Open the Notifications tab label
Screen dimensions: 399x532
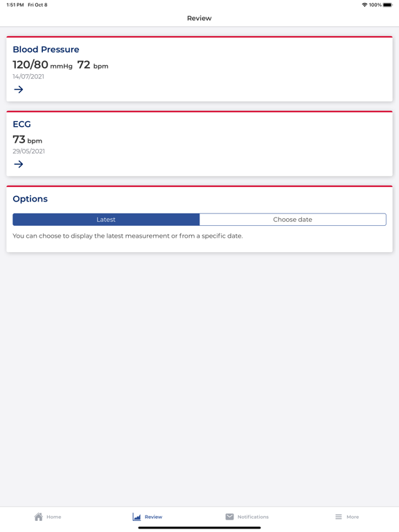tap(253, 517)
